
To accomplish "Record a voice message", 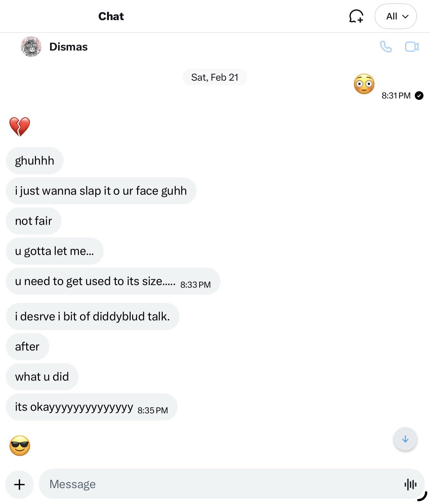I will pos(410,484).
